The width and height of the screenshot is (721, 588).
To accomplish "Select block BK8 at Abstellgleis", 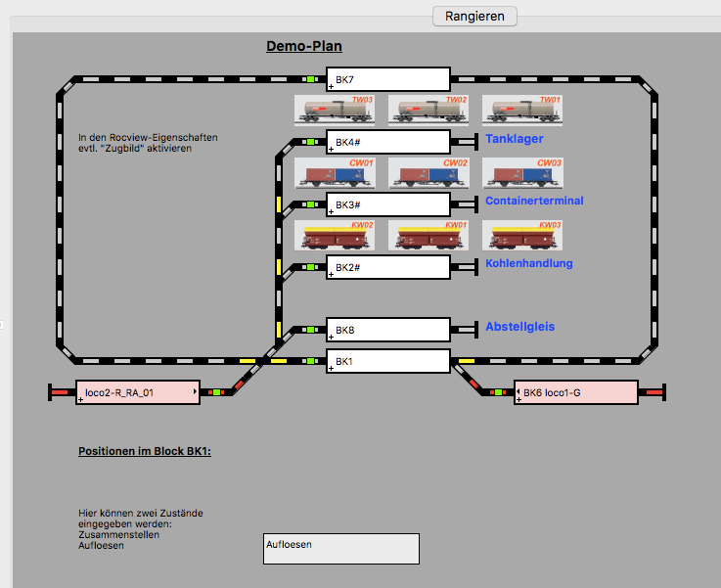I will point(388,330).
